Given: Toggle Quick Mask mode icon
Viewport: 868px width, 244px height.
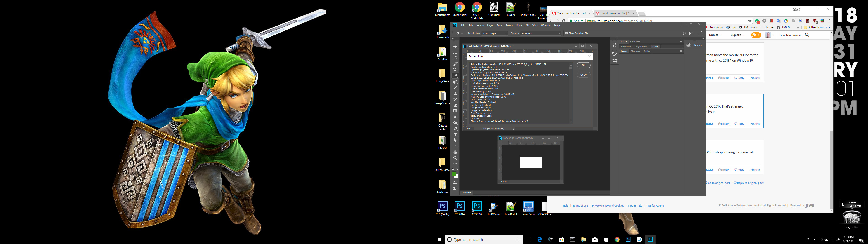Looking at the screenshot, I should point(455,182).
